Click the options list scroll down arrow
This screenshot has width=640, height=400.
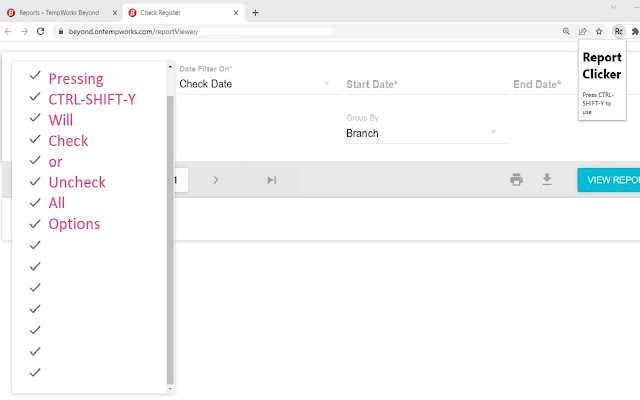[x=170, y=389]
